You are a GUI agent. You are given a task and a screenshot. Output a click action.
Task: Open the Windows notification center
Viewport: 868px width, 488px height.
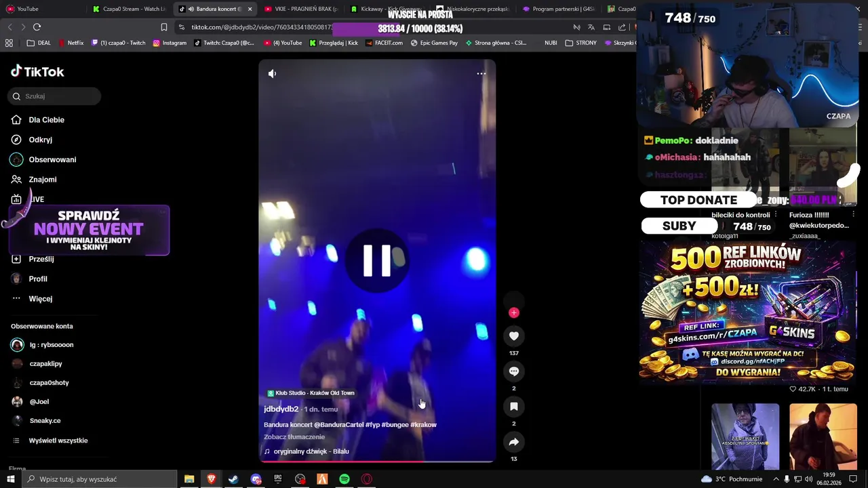(x=853, y=479)
